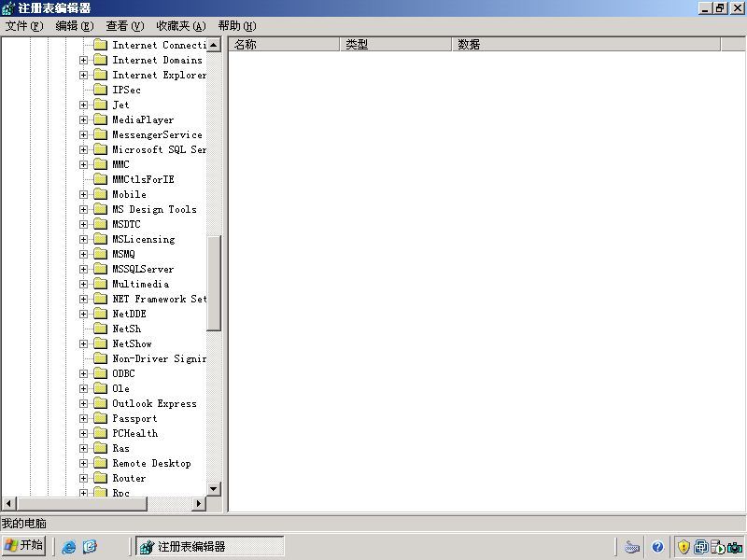Click the 注册表编辑器 taskbar button
Viewport: 747px width, 560px height.
209,546
